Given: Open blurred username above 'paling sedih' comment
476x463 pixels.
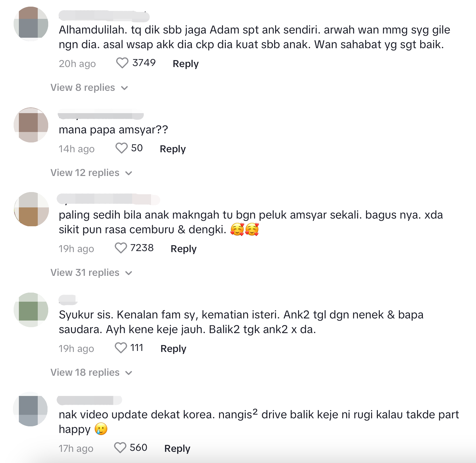Looking at the screenshot, I should pos(108,199).
